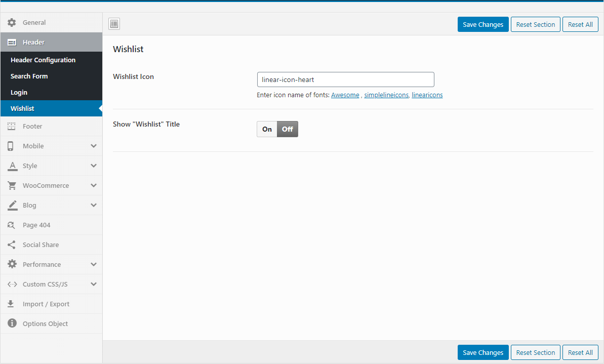Click the Social Share icon

12,245
